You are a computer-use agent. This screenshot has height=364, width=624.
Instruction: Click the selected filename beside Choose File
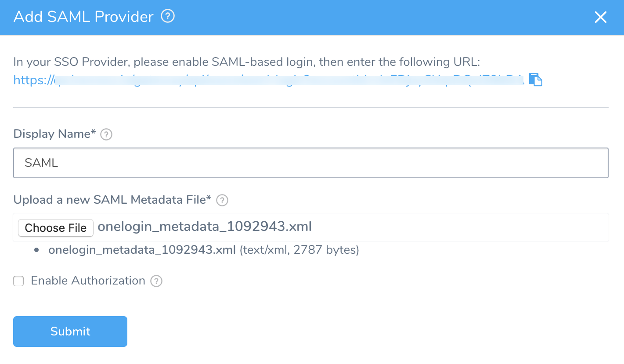coord(205,227)
